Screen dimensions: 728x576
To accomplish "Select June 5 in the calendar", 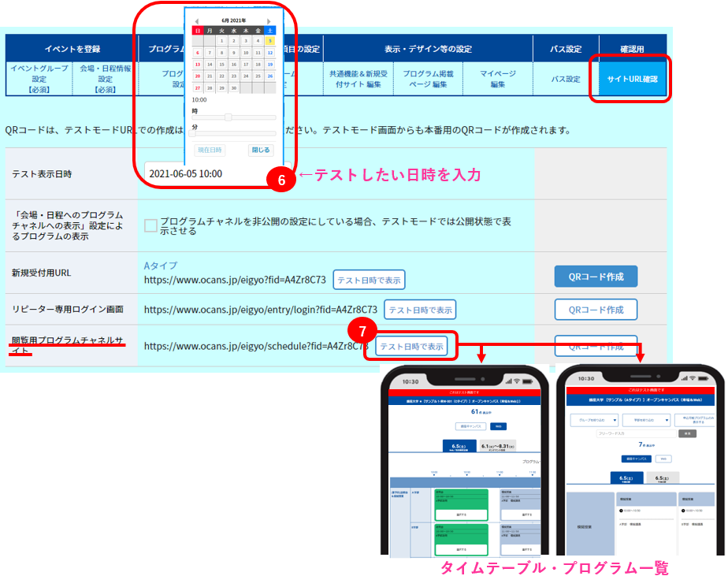I will coord(269,41).
